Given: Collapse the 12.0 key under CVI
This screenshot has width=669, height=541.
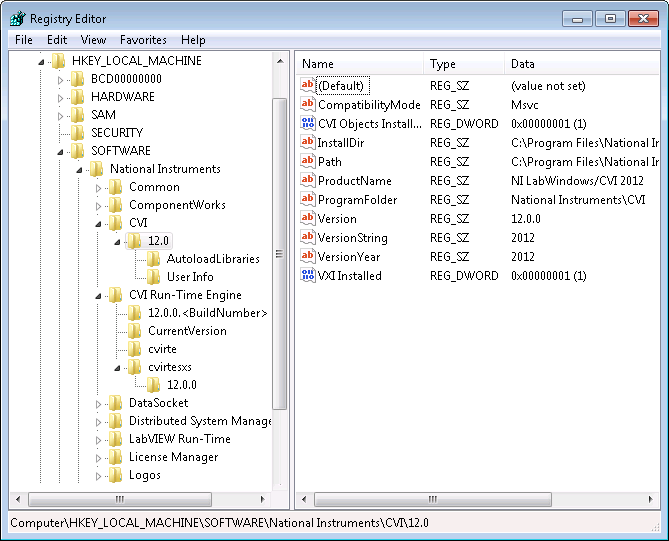Looking at the screenshot, I should pyautogui.click(x=117, y=242).
